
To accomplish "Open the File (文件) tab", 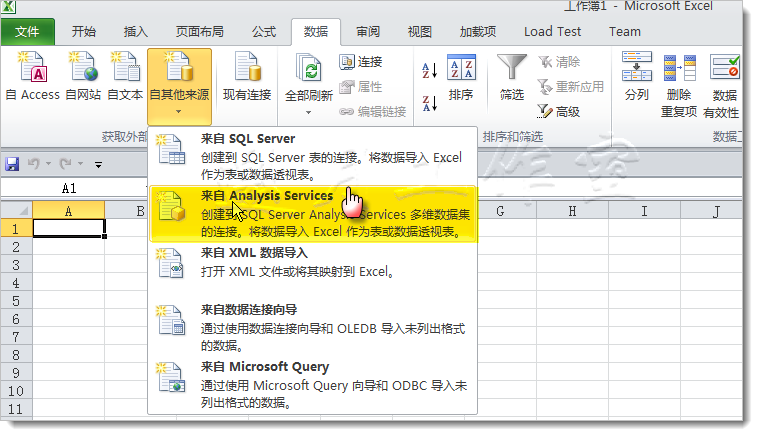I will point(28,32).
